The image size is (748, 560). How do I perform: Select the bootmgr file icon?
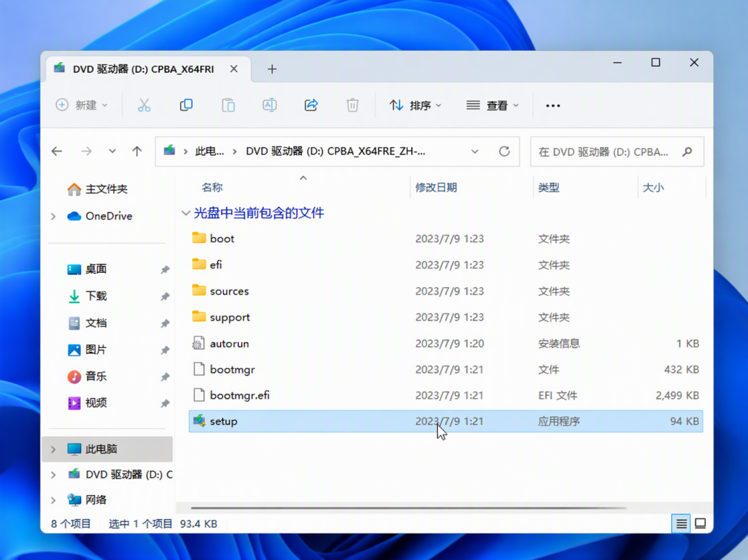point(199,369)
